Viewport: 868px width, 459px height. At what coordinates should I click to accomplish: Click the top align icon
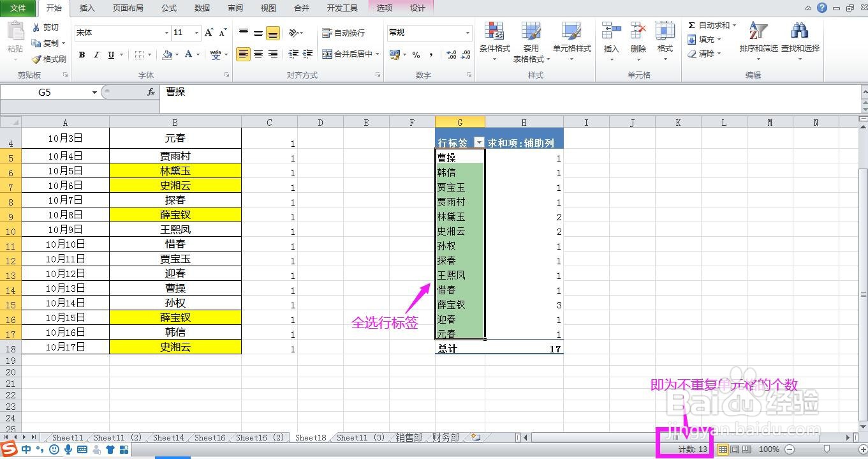(x=244, y=33)
